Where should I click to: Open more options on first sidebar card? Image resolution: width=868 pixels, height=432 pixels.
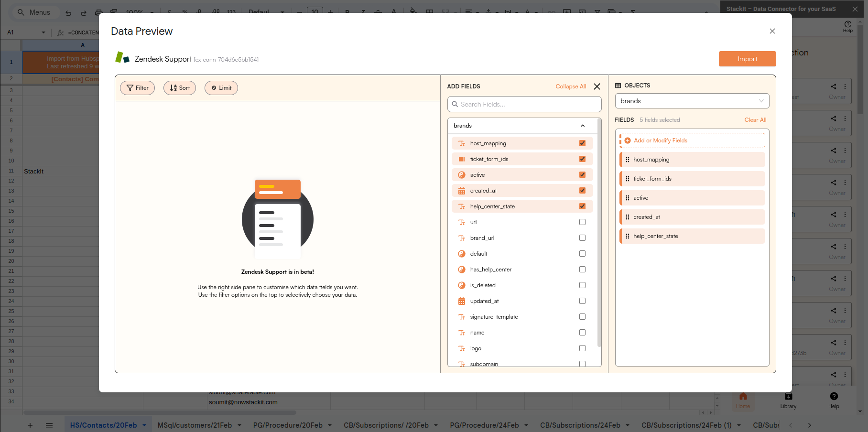tap(845, 86)
